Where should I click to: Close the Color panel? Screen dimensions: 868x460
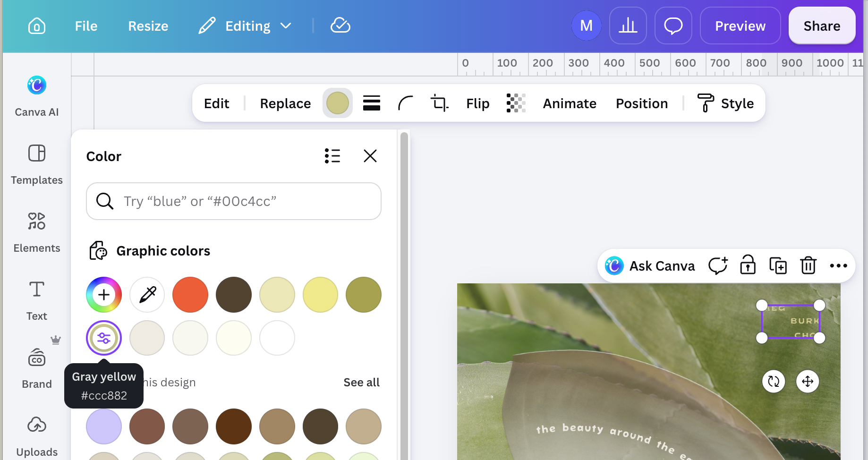pyautogui.click(x=370, y=156)
